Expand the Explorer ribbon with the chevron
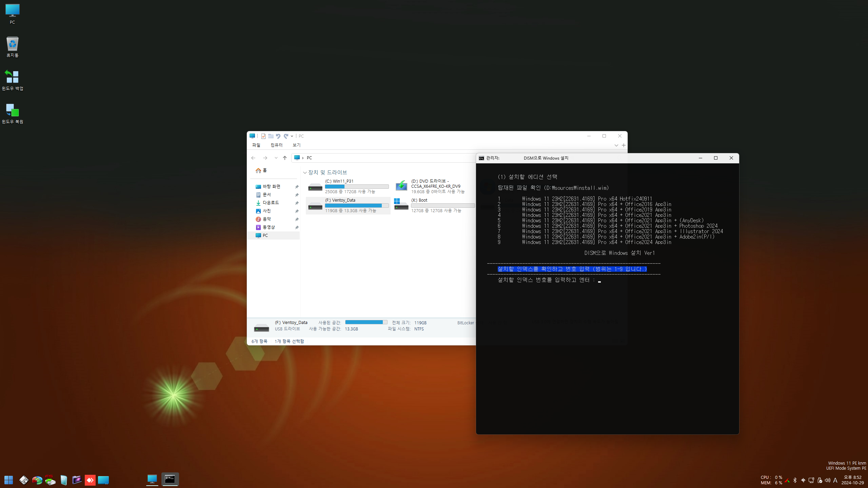 coord(616,145)
